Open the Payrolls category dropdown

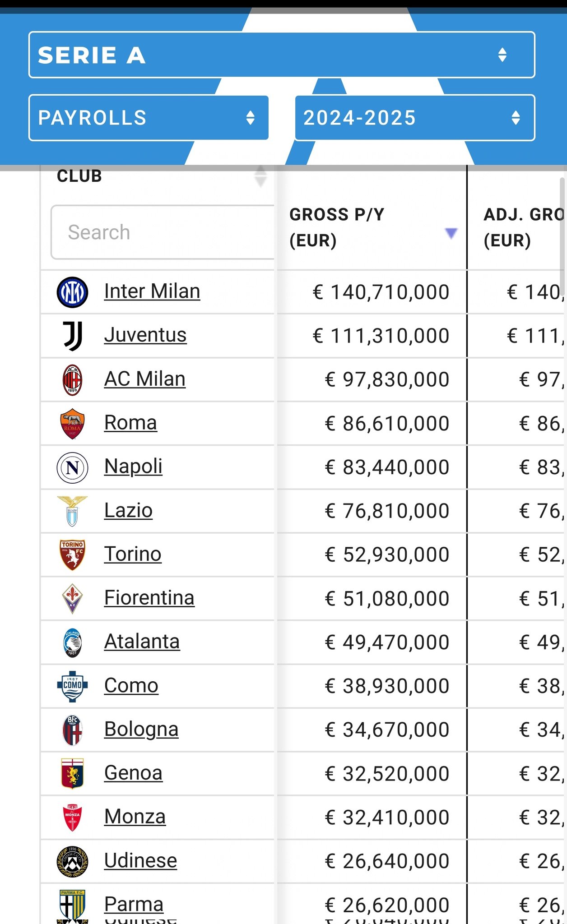[x=149, y=118]
